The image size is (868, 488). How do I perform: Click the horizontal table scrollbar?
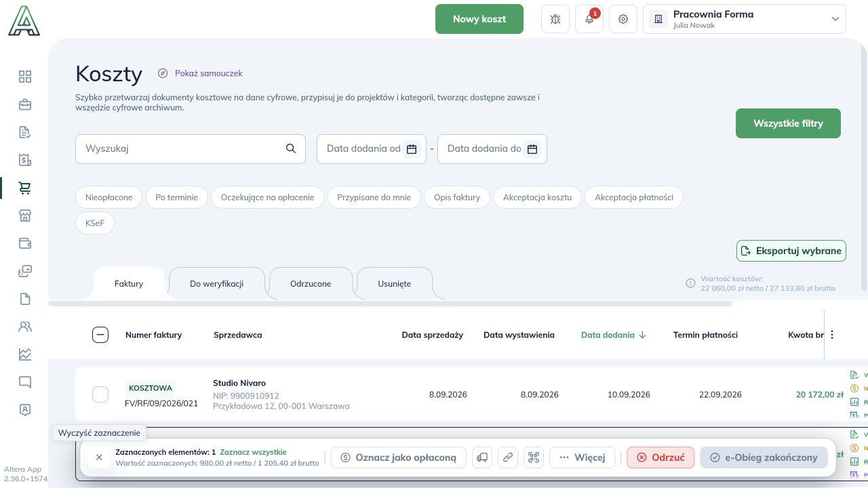tap(390, 304)
